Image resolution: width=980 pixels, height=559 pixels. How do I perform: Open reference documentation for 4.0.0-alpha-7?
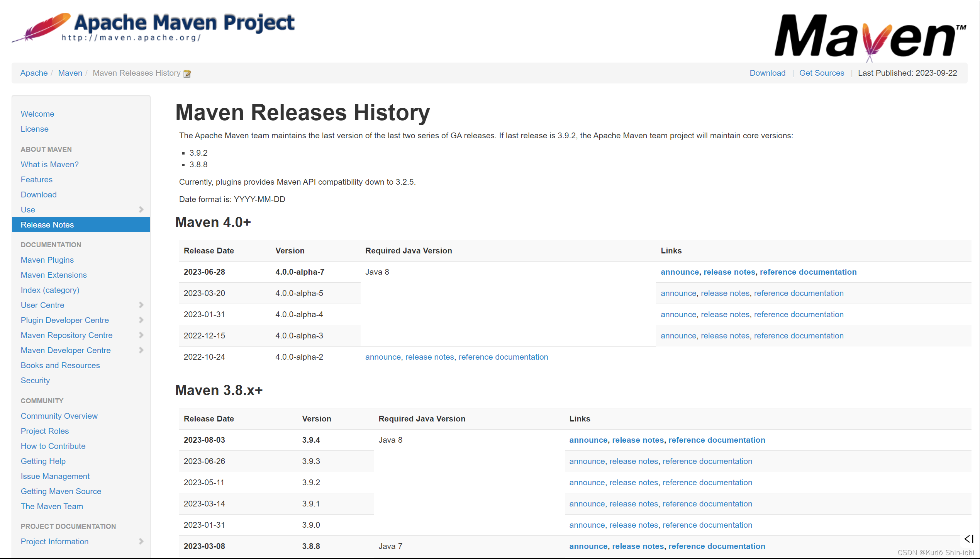(x=808, y=272)
